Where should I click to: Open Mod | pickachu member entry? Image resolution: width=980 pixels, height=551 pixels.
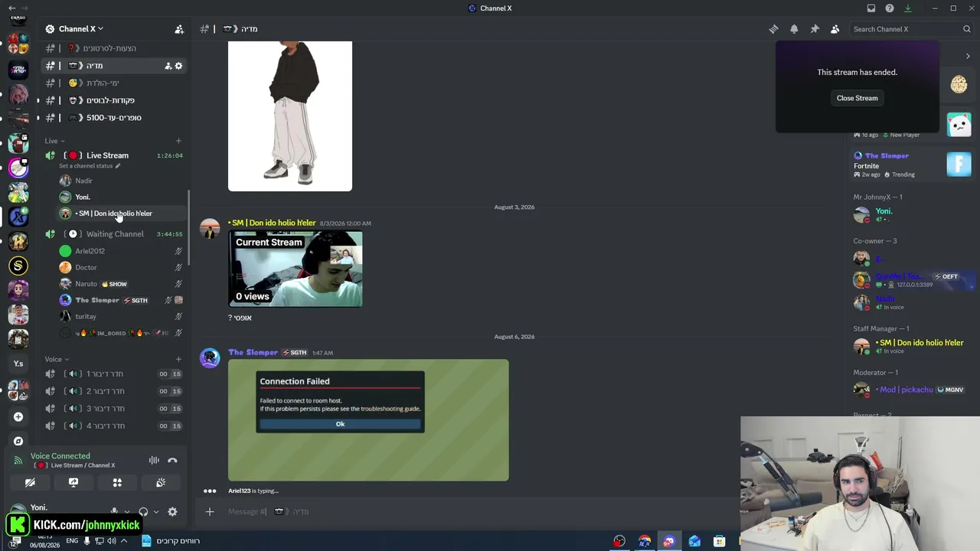(911, 390)
